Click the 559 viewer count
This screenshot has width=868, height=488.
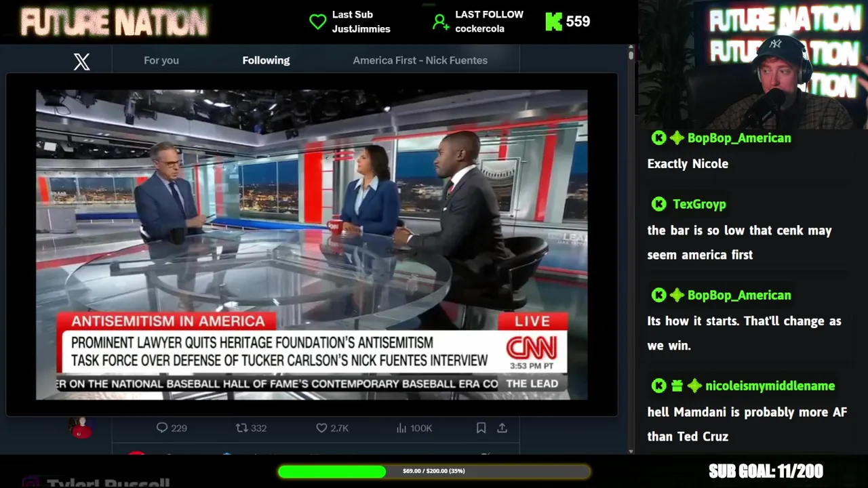[578, 22]
